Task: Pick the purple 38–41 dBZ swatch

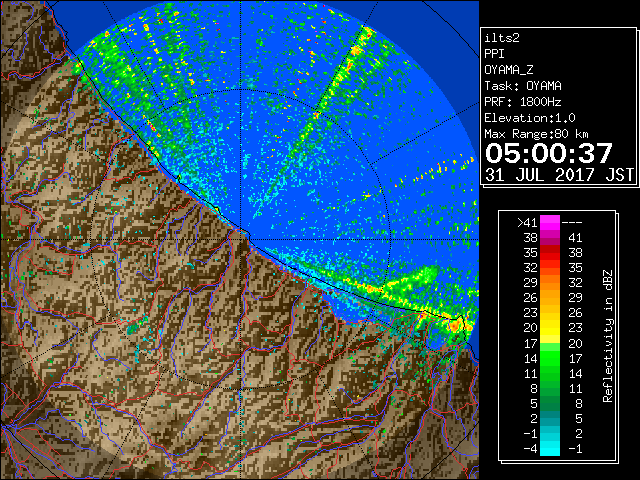Action: click(x=550, y=238)
